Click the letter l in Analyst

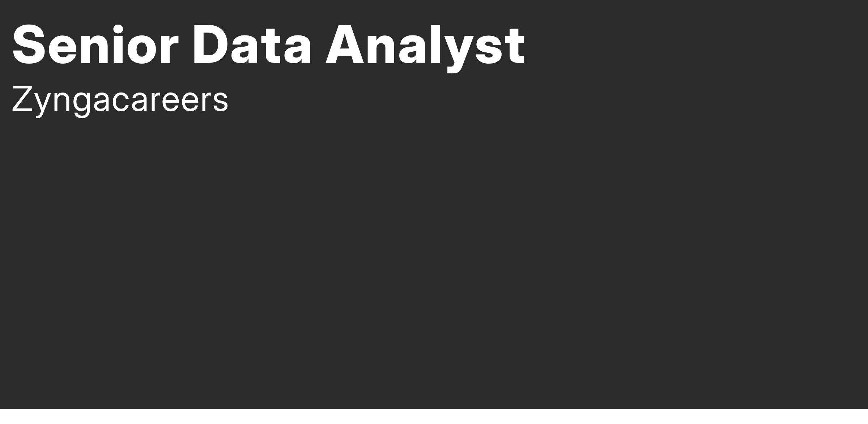pyautogui.click(x=435, y=45)
